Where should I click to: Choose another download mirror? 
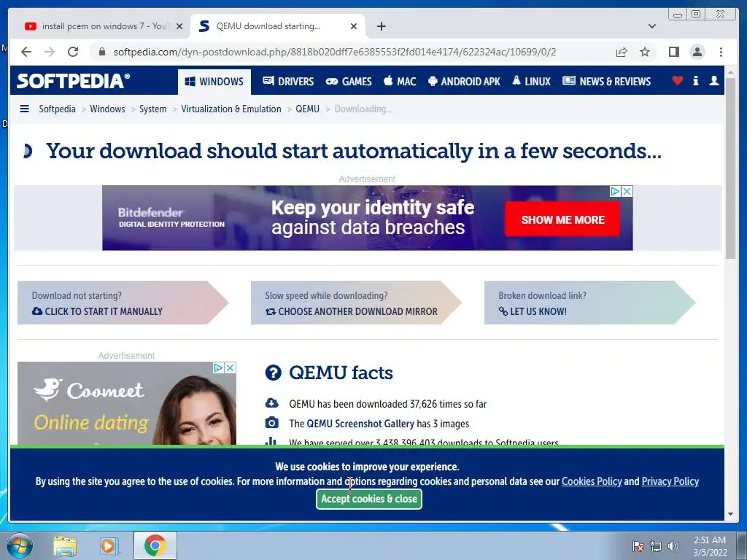[x=351, y=311]
